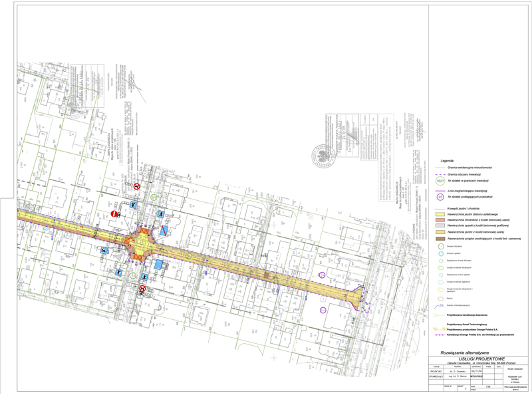
Task: Click the Numer inwentaryzacyjny 26 legend marker
Action: 440,307
